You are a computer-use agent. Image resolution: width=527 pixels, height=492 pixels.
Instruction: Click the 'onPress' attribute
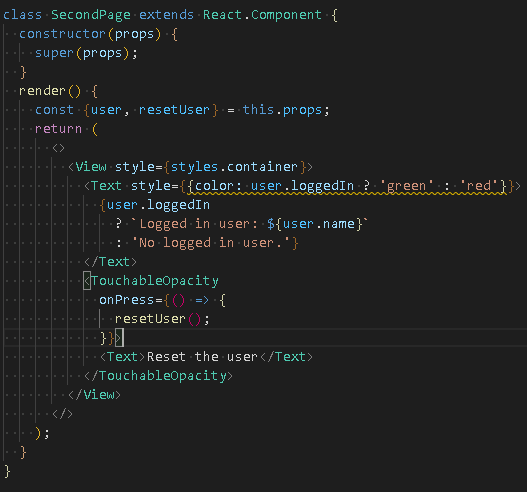tap(126, 300)
